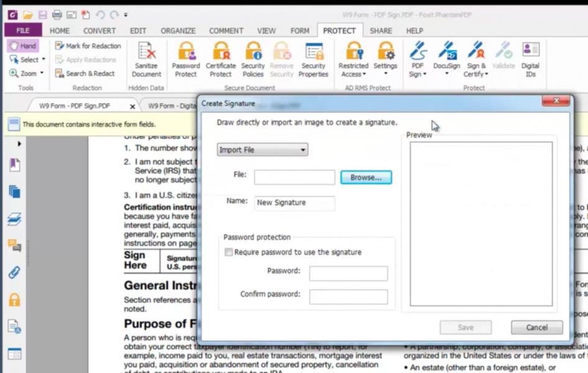Screen dimensions: 588x373
Task: Select the Hand tool
Action: pos(22,45)
